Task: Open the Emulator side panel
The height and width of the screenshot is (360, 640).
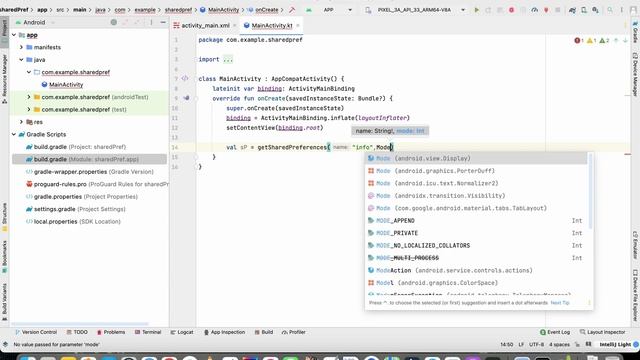Action: (635, 245)
